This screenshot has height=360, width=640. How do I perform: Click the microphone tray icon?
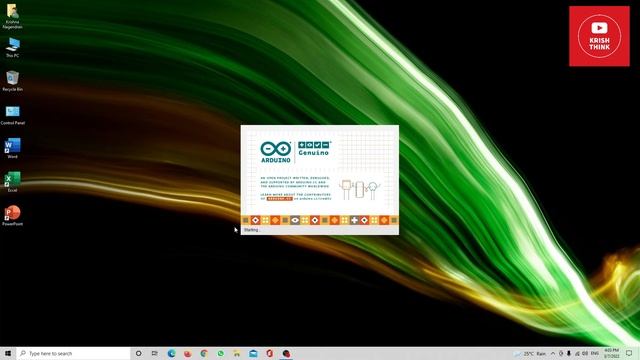tap(569, 353)
